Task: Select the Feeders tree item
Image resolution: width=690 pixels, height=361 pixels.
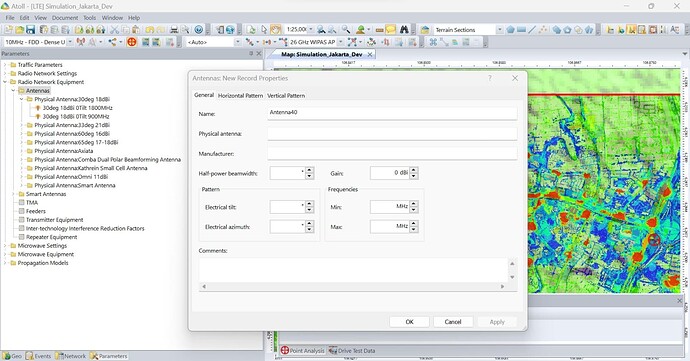Action: coord(36,211)
